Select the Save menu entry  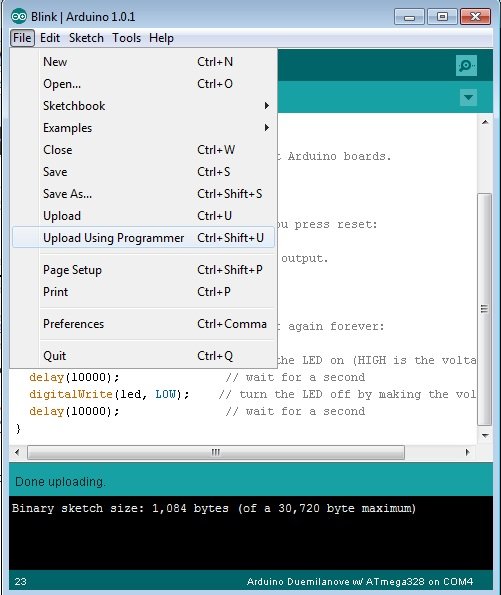pos(143,172)
